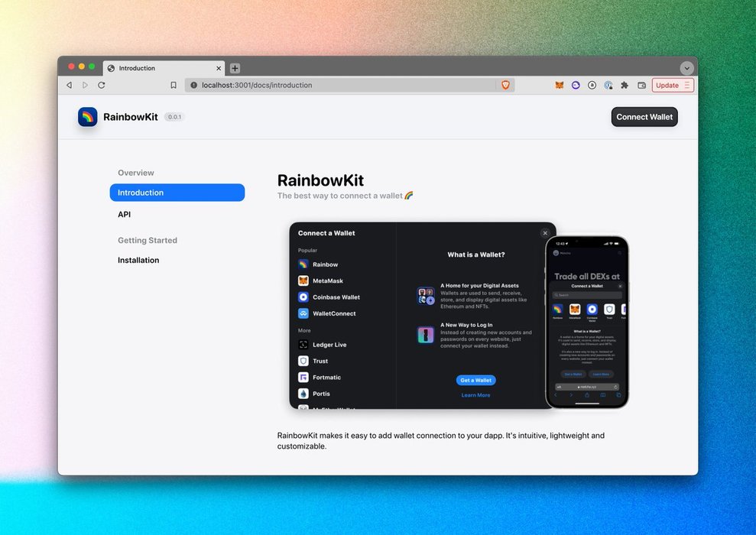
Task: Close the Introduction browser tab
Action: coord(219,68)
